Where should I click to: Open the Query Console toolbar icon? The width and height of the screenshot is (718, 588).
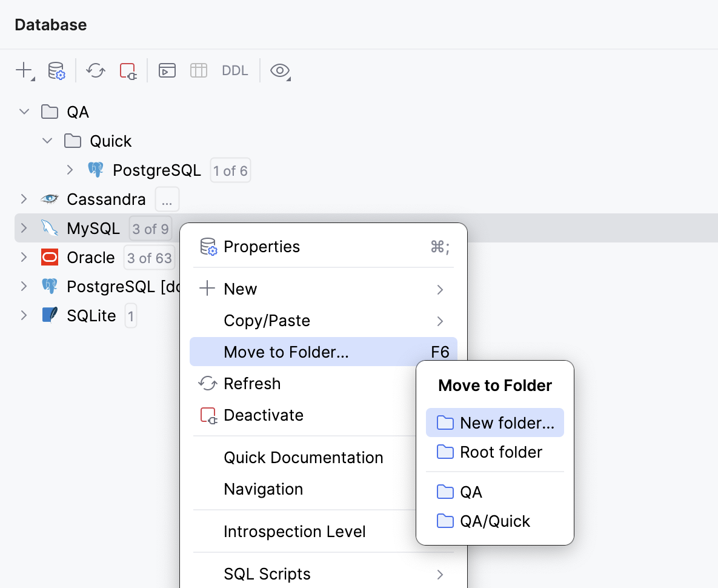[x=167, y=70]
